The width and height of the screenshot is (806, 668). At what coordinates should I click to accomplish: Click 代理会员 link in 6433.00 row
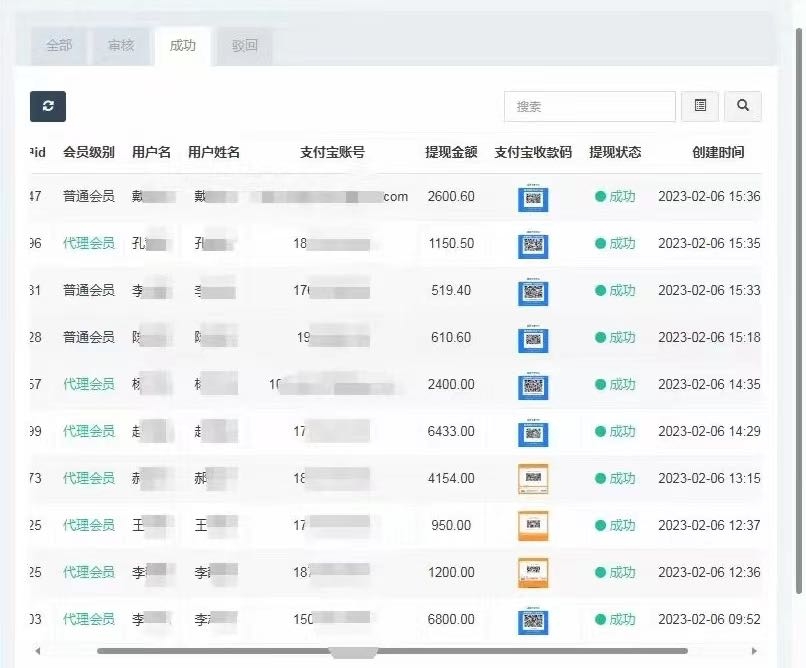(89, 431)
